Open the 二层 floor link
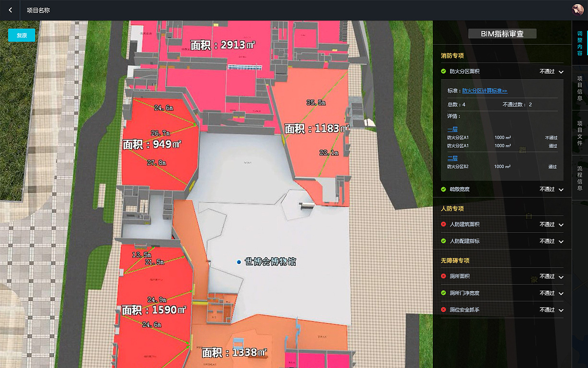 (452, 158)
